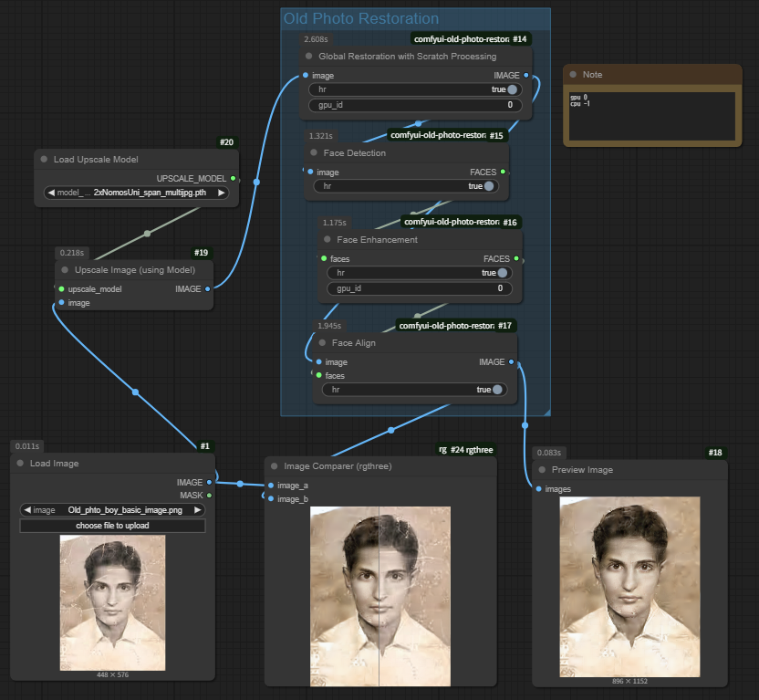Click the Upscale Image node collapse dot

pos(65,270)
